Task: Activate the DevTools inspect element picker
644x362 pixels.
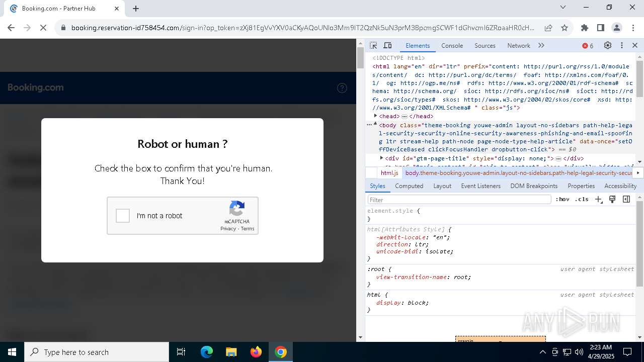Action: pyautogui.click(x=373, y=45)
